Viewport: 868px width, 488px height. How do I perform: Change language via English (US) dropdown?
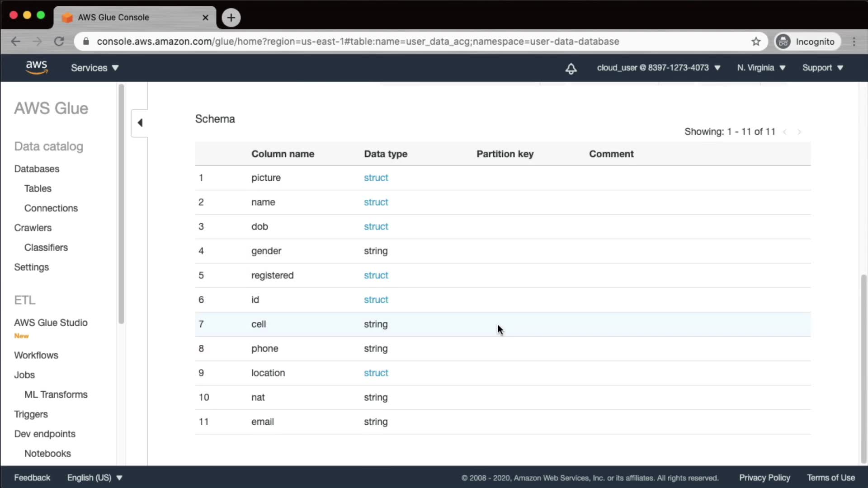94,478
